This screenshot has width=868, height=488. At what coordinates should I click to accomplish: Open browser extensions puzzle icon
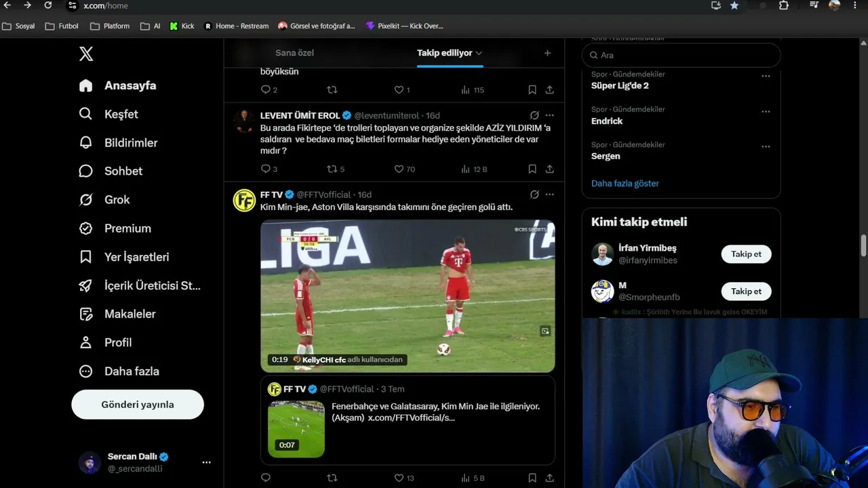click(x=784, y=5)
